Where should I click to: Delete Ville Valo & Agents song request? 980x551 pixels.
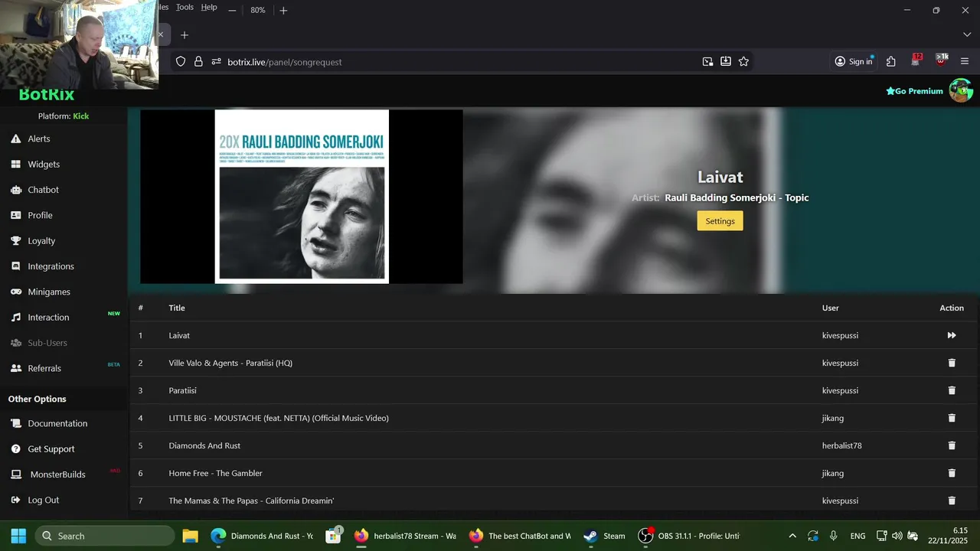952,363
